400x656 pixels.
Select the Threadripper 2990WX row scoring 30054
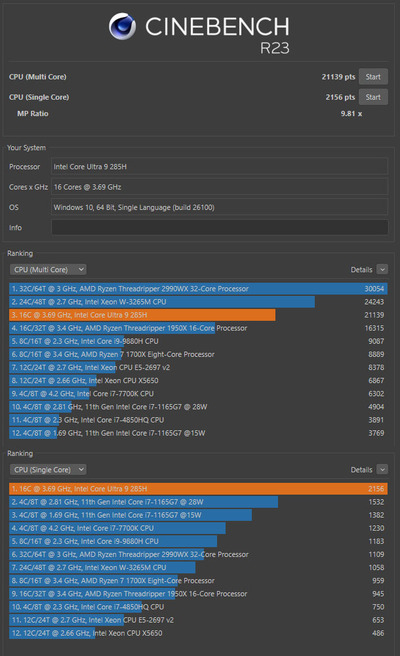click(x=198, y=289)
